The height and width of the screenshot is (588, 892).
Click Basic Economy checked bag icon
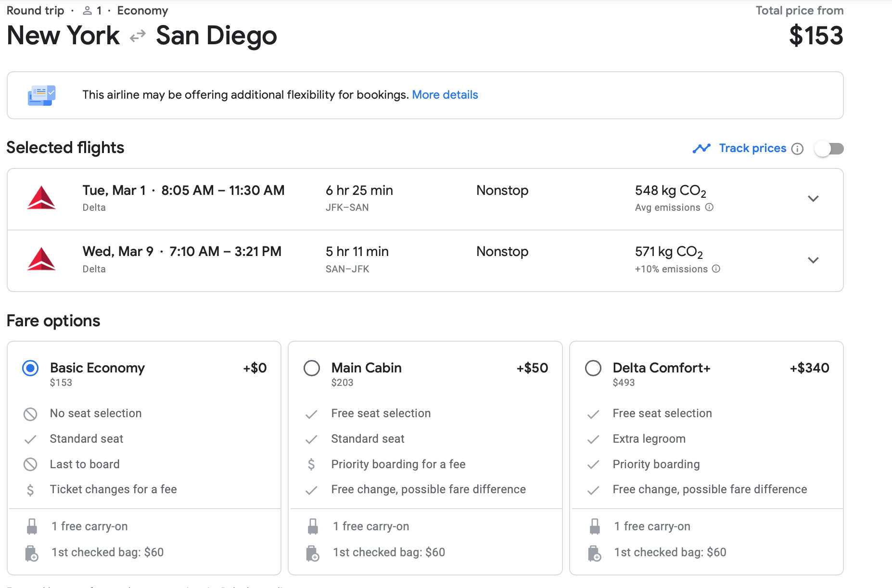click(x=32, y=553)
